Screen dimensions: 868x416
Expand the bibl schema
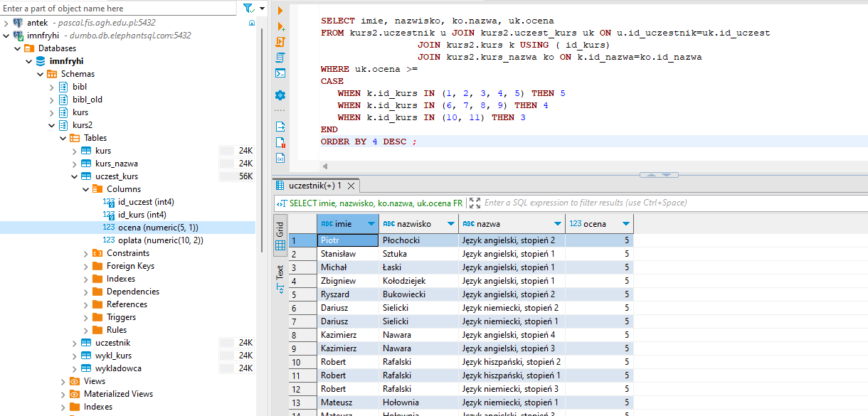click(52, 87)
